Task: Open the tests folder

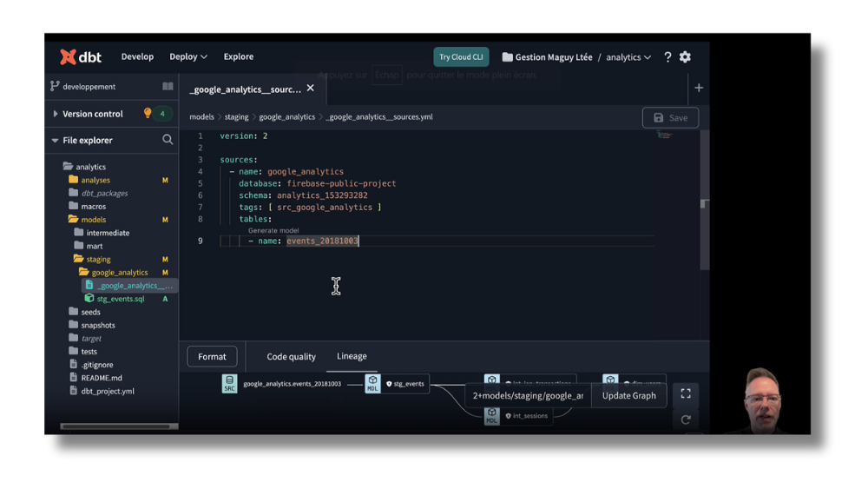Action: (83, 352)
